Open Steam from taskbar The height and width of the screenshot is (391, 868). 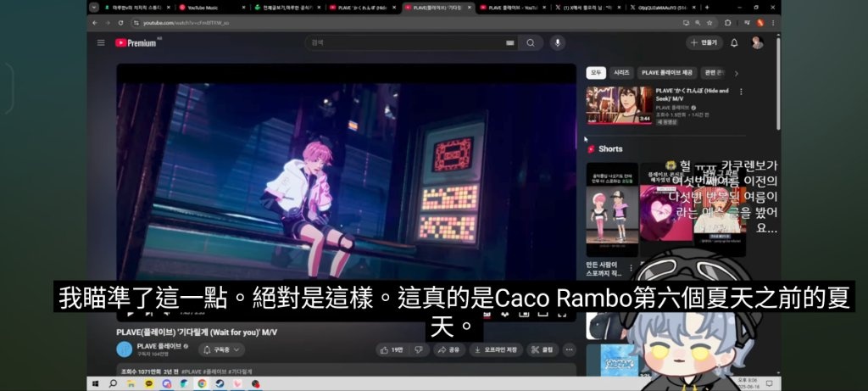click(x=220, y=383)
